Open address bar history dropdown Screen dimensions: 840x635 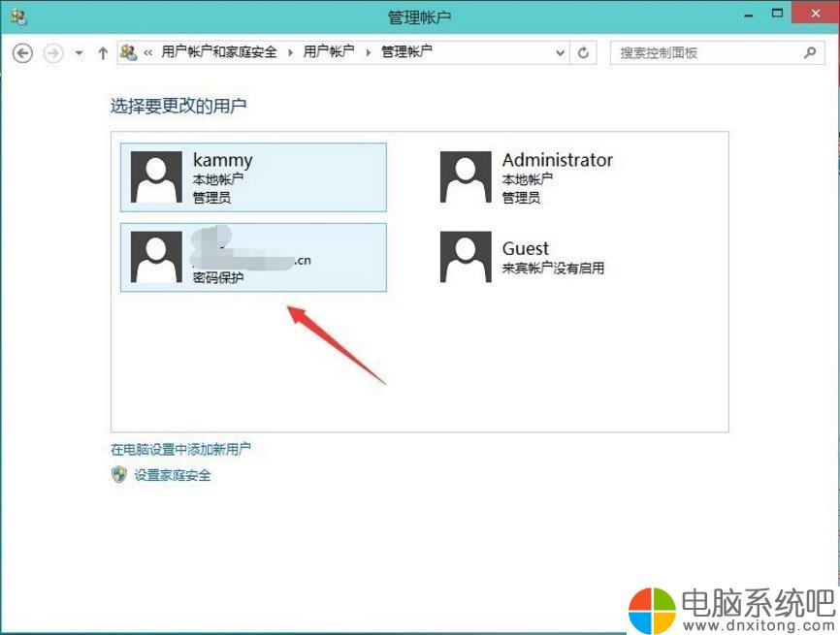(561, 53)
